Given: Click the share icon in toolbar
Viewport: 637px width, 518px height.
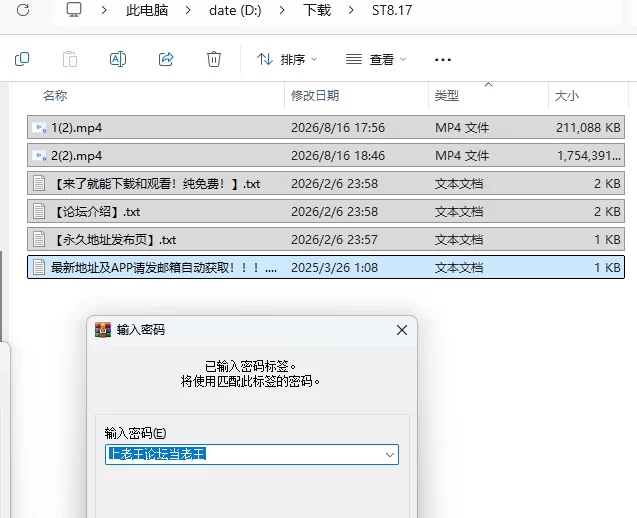Looking at the screenshot, I should tap(166, 59).
